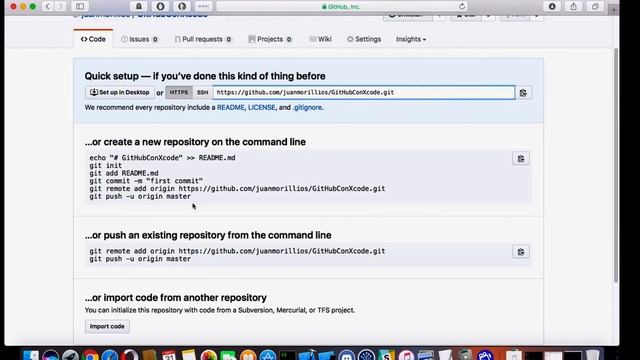Switch to the Code tab
Image resolution: width=640 pixels, height=360 pixels.
[93, 39]
